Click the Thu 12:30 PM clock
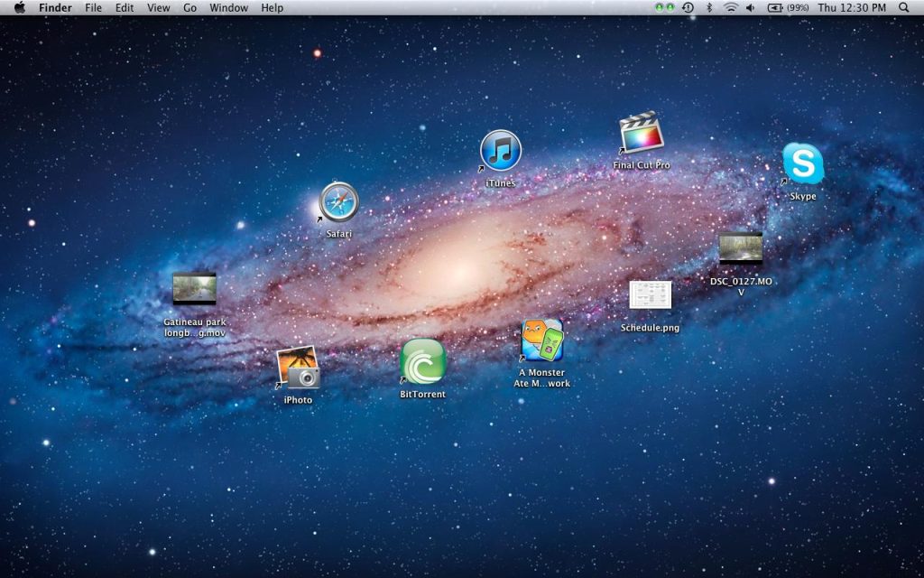This screenshot has height=578, width=924. [x=852, y=7]
